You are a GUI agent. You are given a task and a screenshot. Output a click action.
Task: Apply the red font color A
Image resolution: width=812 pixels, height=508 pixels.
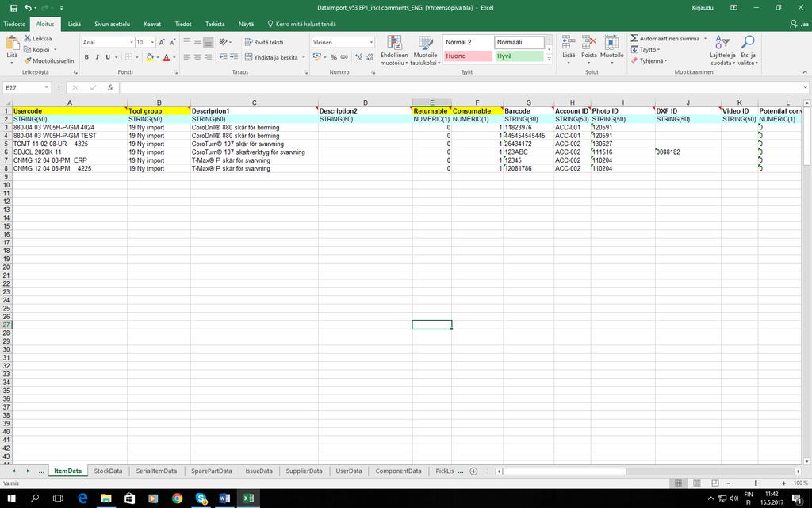[167, 57]
